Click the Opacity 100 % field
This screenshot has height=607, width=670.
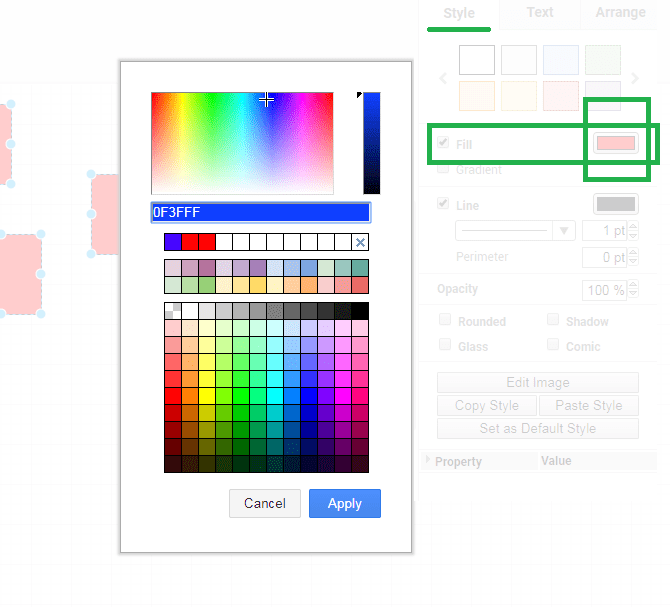(604, 290)
